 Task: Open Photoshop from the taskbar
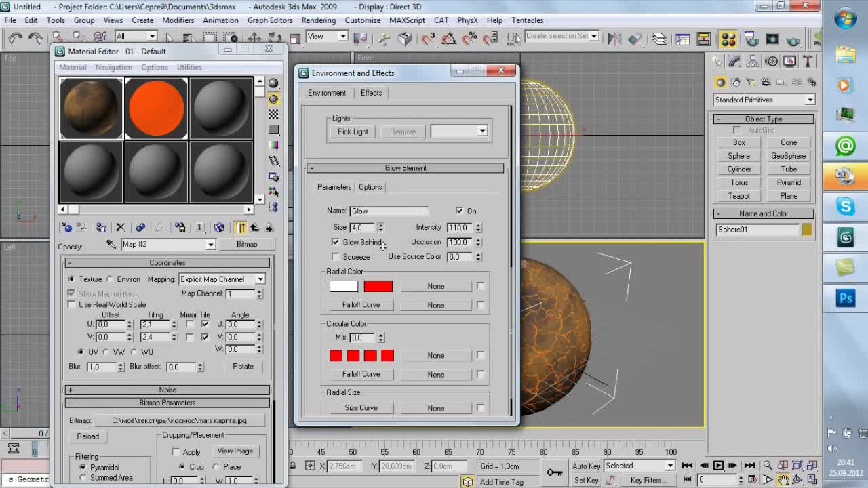(x=845, y=298)
